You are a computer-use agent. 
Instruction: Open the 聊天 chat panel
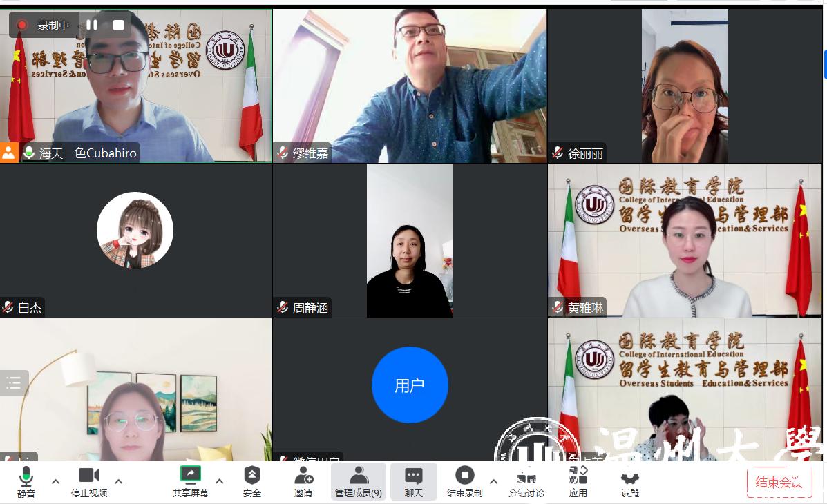click(414, 481)
